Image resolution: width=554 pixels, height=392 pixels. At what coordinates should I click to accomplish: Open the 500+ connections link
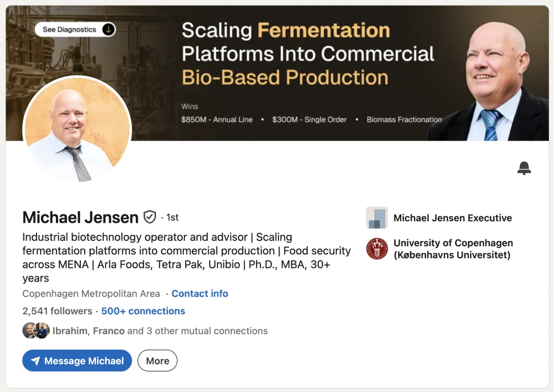[x=143, y=311]
